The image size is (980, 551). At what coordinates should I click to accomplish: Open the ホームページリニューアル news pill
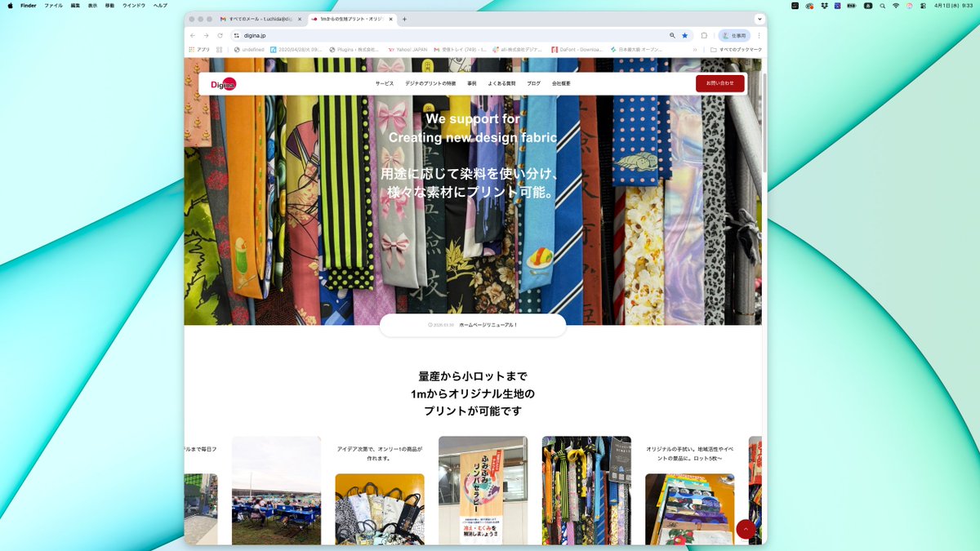[473, 325]
